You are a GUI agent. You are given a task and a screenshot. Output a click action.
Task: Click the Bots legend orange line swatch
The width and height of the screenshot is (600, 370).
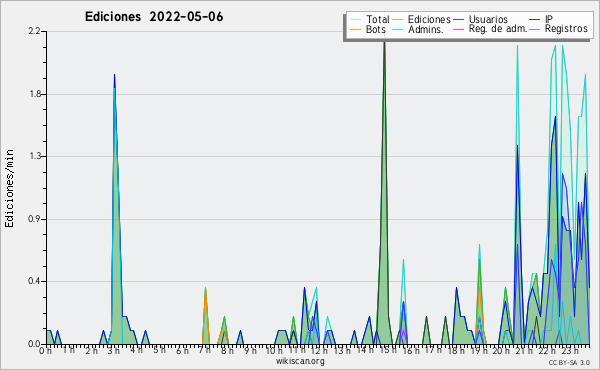click(x=355, y=29)
